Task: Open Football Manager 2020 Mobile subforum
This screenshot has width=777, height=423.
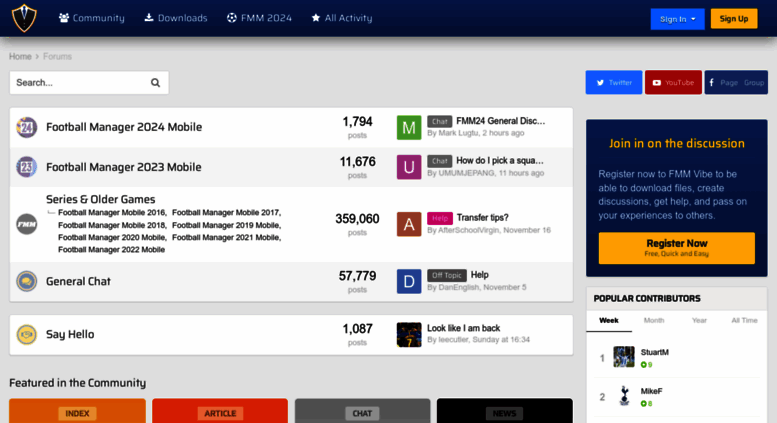Action: tap(111, 238)
